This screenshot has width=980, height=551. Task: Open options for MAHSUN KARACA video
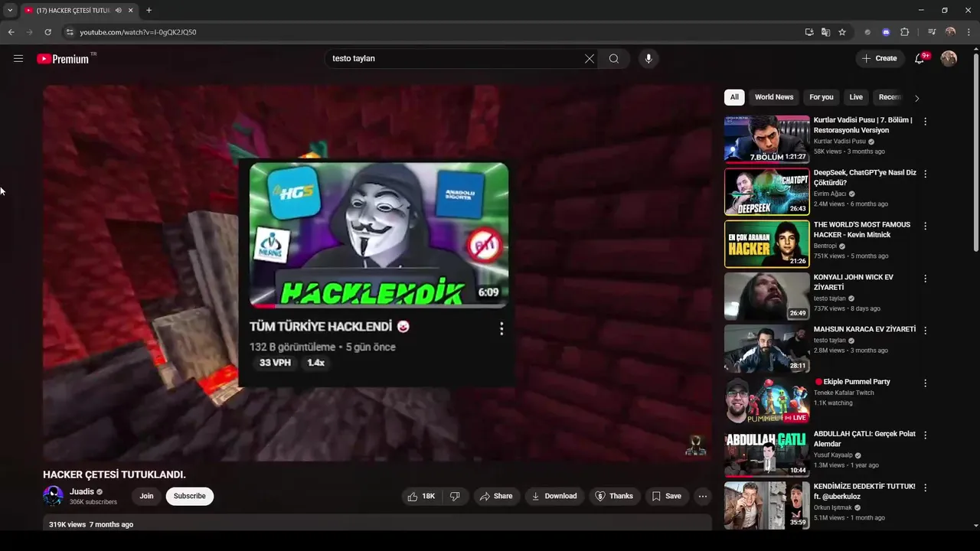point(925,331)
